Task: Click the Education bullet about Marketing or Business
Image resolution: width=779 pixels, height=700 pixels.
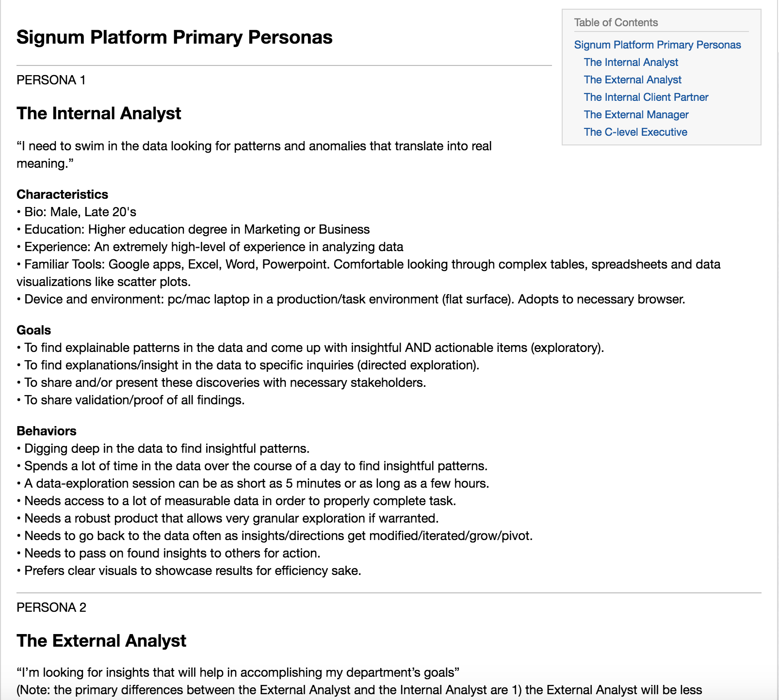Action: tap(193, 229)
